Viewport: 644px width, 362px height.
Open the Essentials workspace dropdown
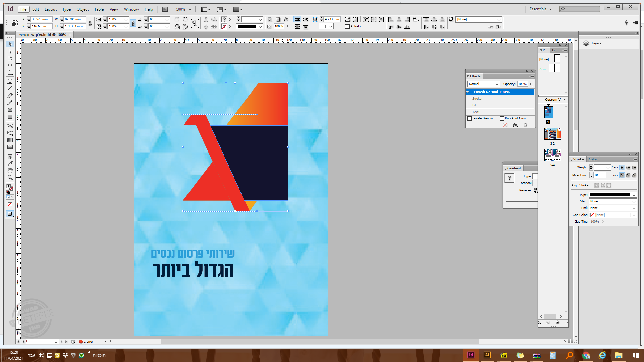click(x=540, y=9)
